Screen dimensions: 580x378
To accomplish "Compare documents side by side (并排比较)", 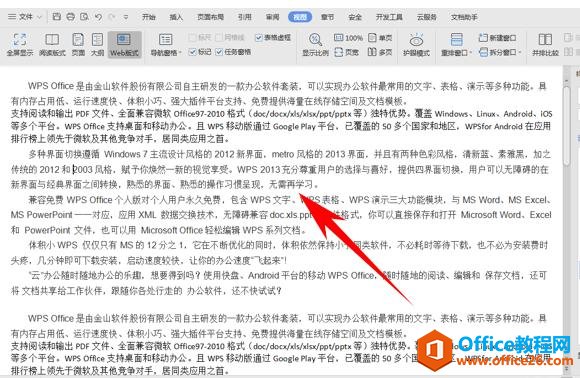I will pos(545,44).
